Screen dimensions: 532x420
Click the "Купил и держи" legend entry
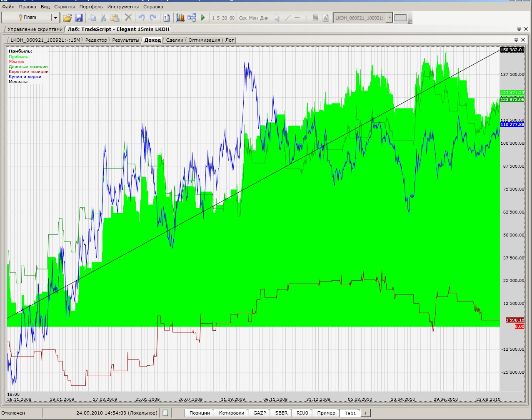point(25,77)
